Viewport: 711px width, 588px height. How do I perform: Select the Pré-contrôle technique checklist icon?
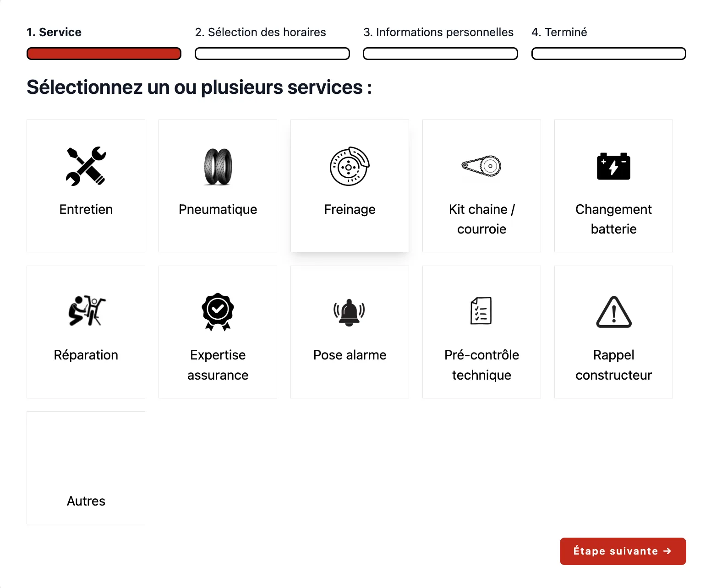481,311
